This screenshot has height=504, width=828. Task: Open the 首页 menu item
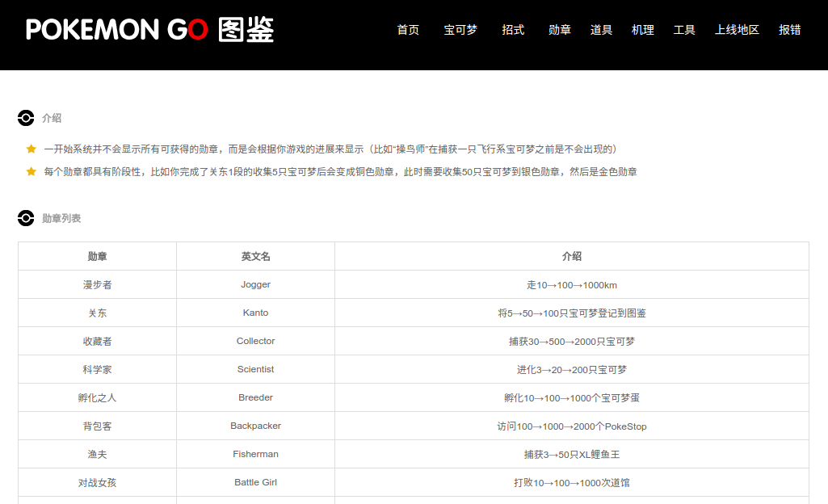pyautogui.click(x=408, y=30)
